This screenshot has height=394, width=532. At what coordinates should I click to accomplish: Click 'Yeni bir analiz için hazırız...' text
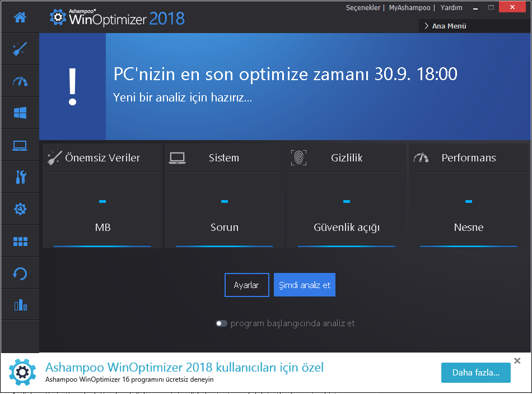coord(183,98)
